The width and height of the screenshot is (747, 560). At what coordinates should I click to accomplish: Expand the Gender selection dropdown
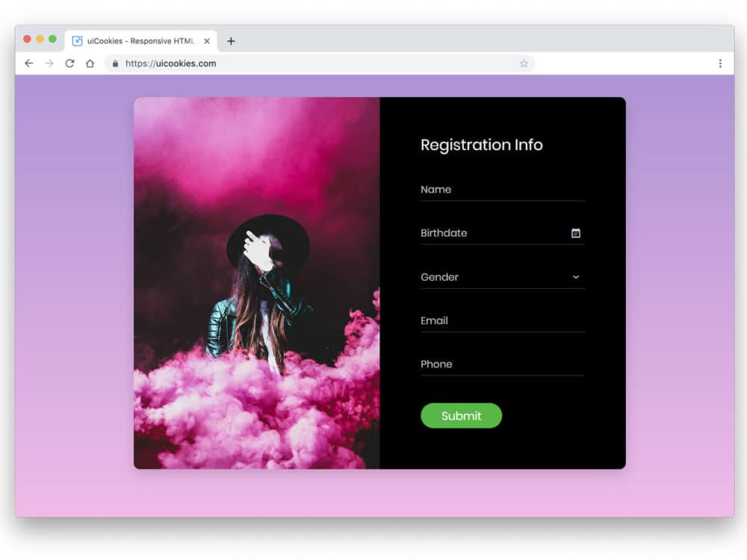click(502, 276)
